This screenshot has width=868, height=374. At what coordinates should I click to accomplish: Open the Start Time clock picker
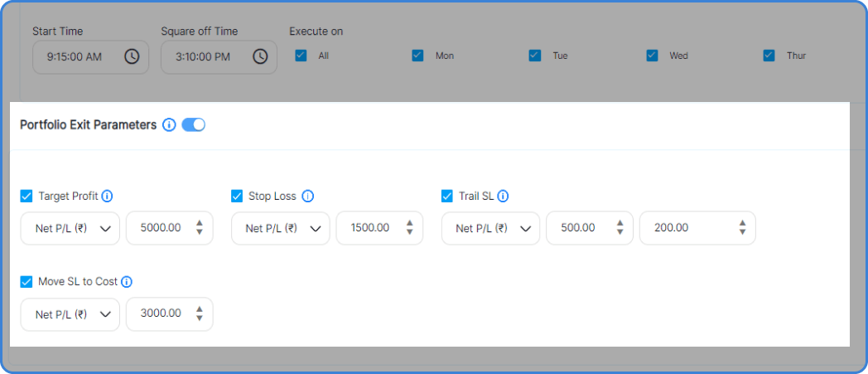click(x=131, y=56)
